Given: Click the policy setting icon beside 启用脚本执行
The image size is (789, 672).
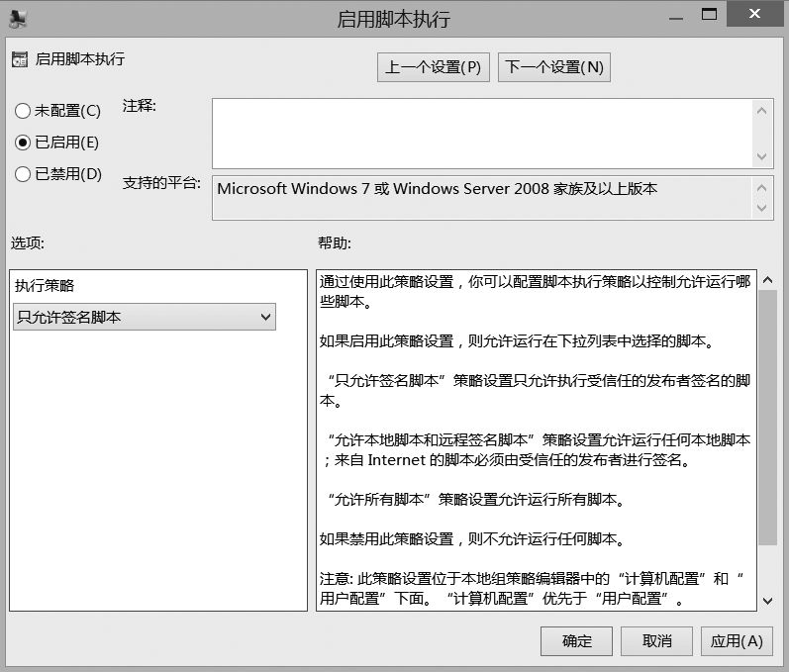Looking at the screenshot, I should 20,59.
